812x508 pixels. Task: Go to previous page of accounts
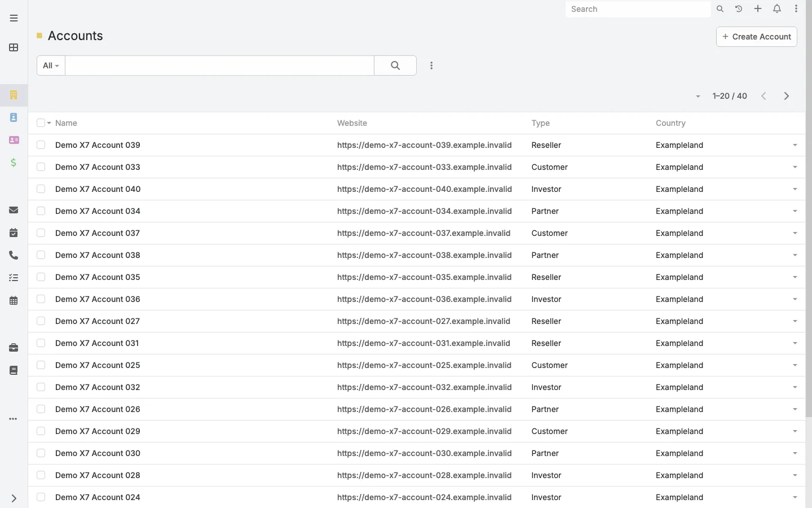[764, 96]
